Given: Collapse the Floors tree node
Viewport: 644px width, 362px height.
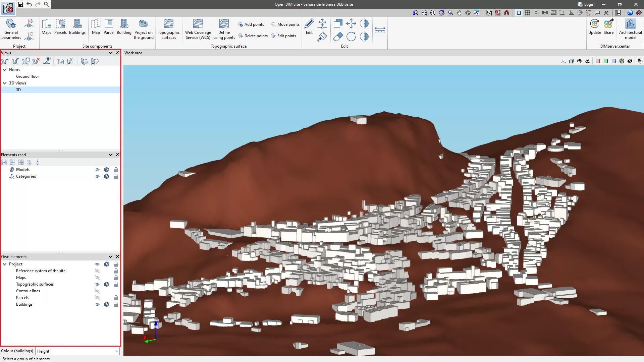Looking at the screenshot, I should (x=5, y=70).
